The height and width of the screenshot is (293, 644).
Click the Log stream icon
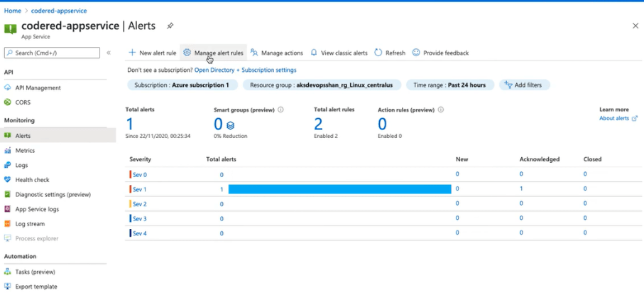(7, 224)
